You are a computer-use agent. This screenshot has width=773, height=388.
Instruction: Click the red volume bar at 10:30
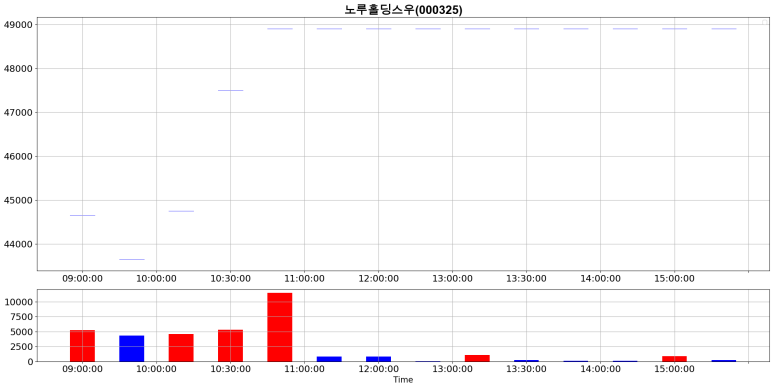click(230, 346)
